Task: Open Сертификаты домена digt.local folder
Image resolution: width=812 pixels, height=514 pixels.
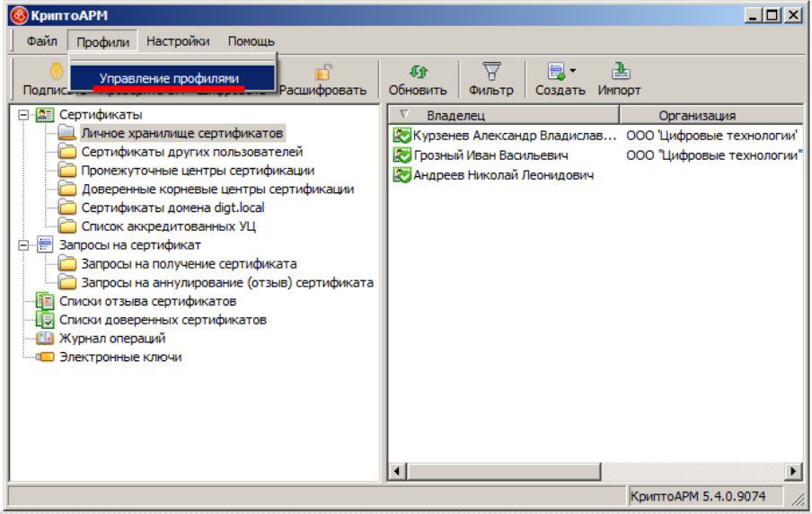Action: tap(172, 208)
